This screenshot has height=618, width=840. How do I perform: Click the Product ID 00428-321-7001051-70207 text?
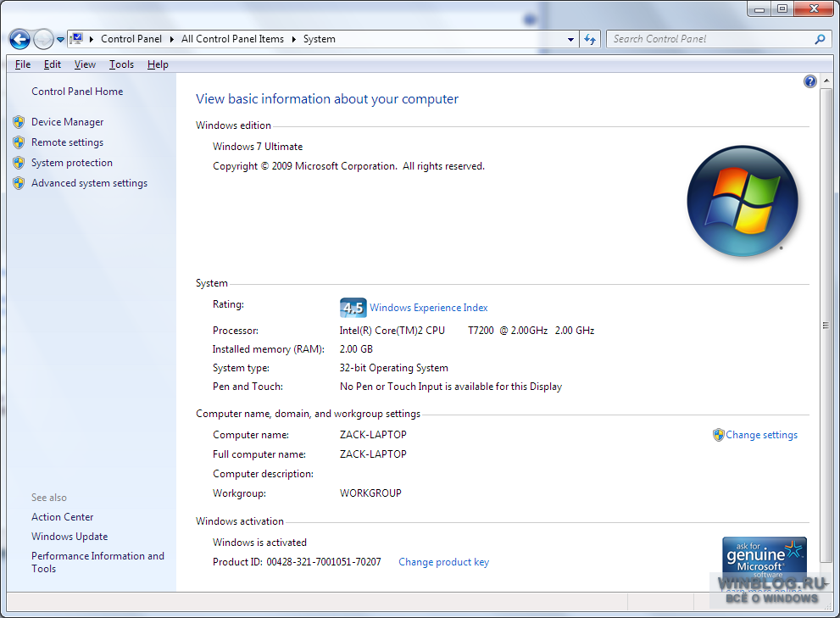[x=297, y=562]
